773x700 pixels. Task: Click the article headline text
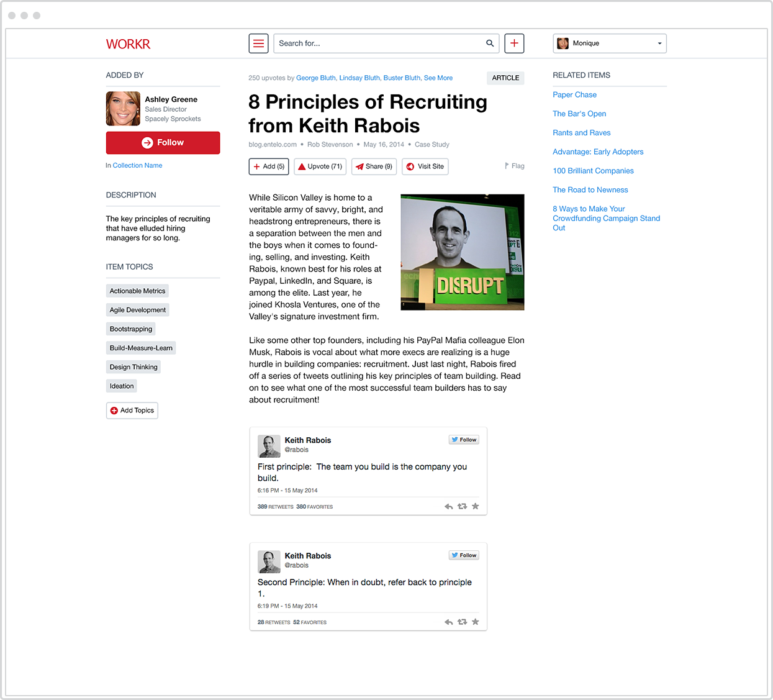(368, 114)
